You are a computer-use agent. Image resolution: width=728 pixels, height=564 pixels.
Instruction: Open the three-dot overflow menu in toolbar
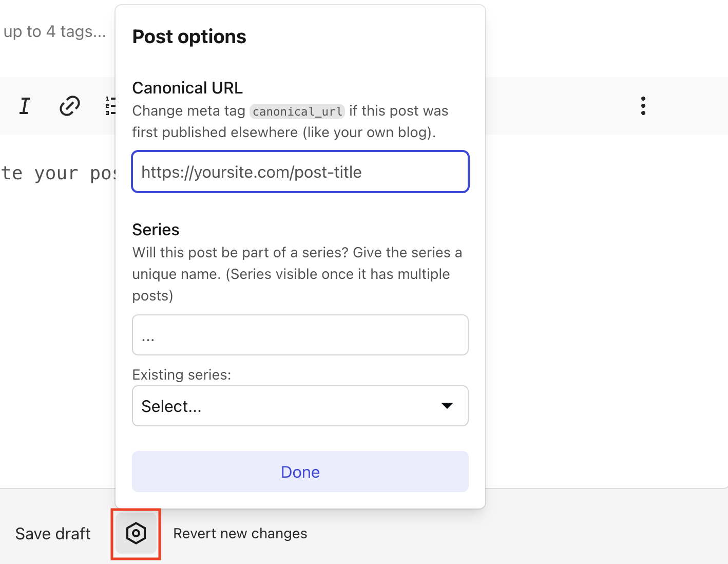point(643,106)
